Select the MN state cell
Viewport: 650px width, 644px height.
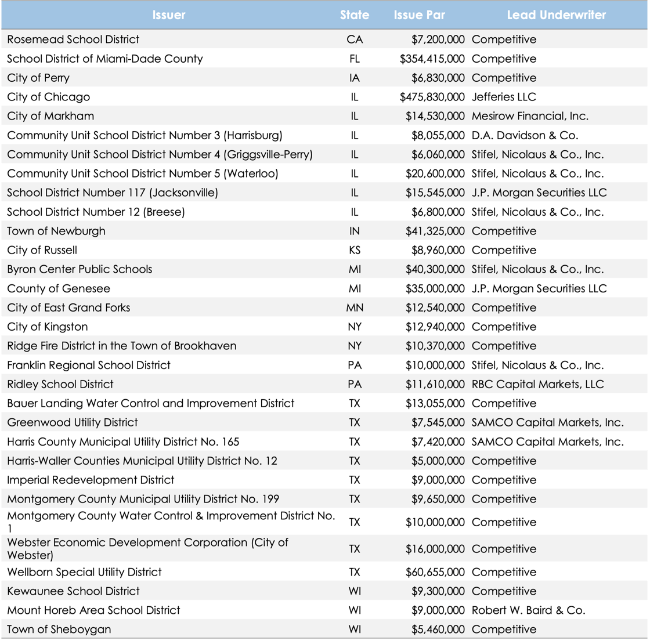point(354,307)
